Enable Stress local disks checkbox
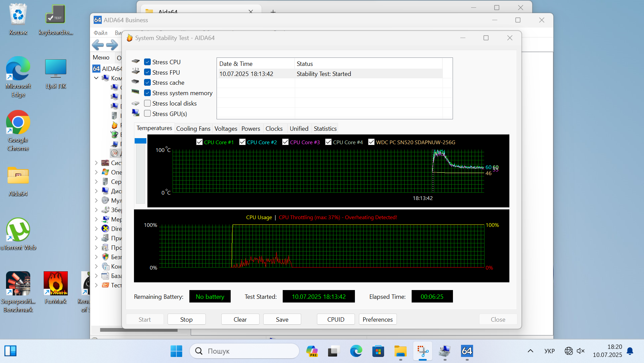Image resolution: width=644 pixels, height=363 pixels. pyautogui.click(x=147, y=103)
